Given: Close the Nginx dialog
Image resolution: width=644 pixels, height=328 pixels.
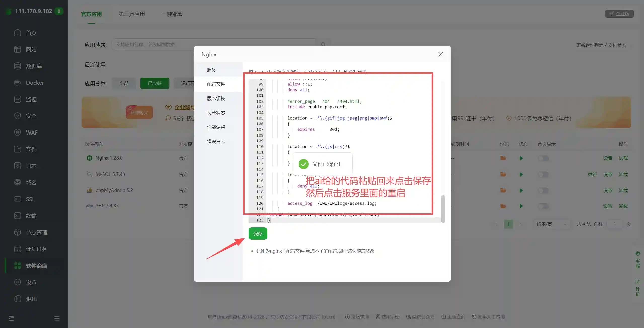Looking at the screenshot, I should pos(440,54).
